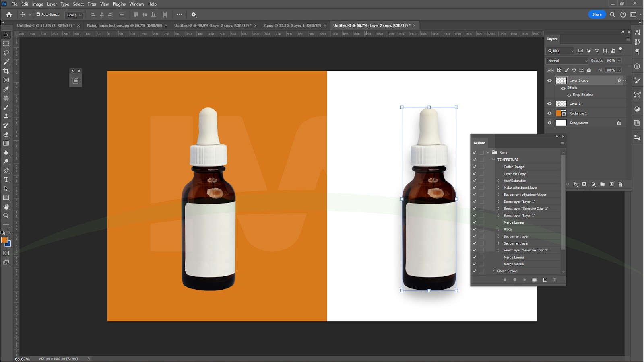Open the blending mode Normal dropdown
Screen dimensions: 644x362
(x=567, y=60)
